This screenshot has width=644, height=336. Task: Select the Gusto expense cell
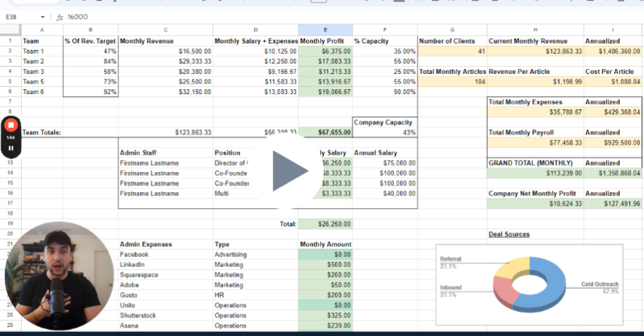[x=166, y=295]
